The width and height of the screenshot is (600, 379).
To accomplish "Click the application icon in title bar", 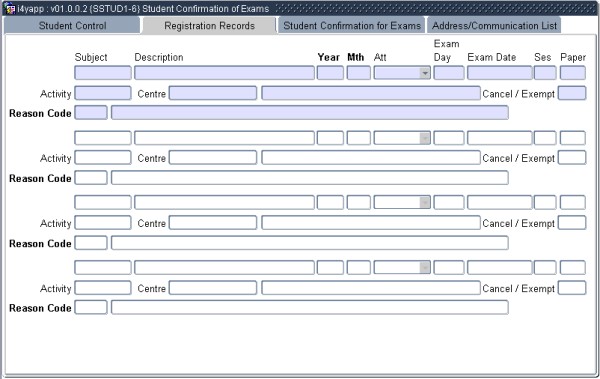I will click(10, 8).
